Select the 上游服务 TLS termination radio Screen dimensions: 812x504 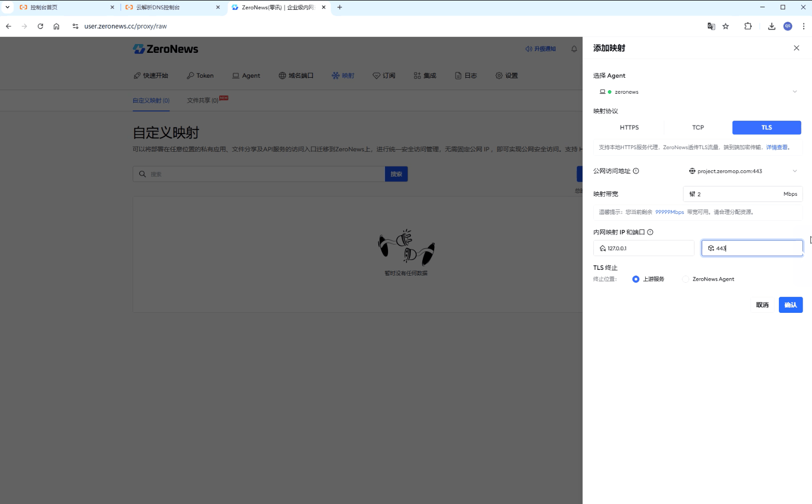pos(636,279)
